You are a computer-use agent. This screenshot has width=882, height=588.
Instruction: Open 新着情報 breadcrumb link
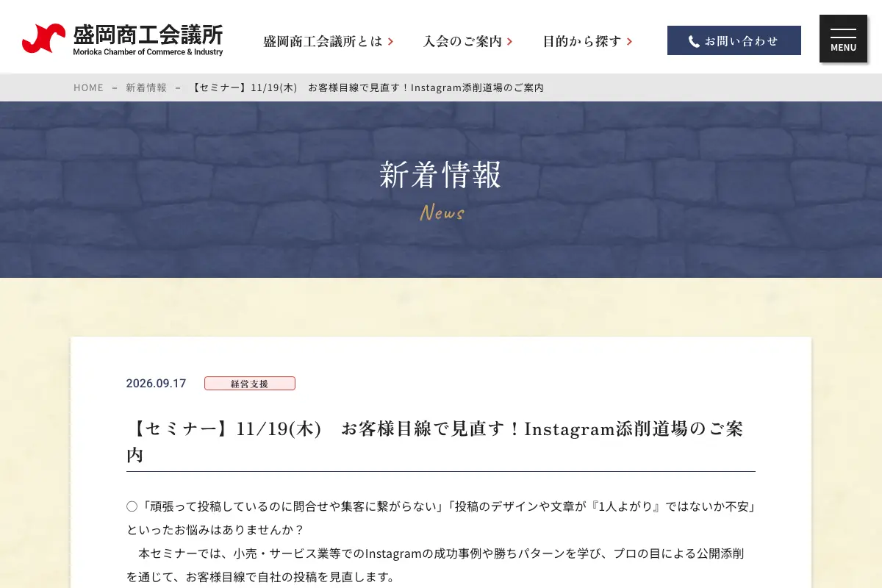[146, 87]
